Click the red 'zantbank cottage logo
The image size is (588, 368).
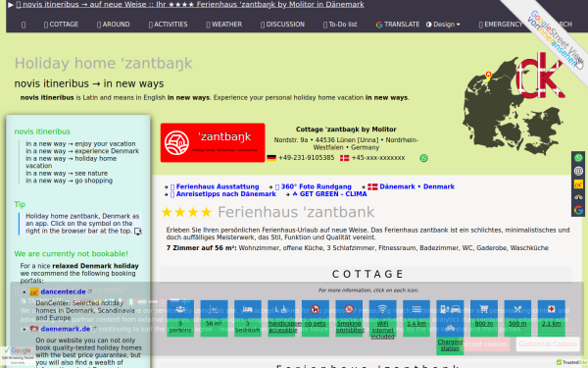213,142
